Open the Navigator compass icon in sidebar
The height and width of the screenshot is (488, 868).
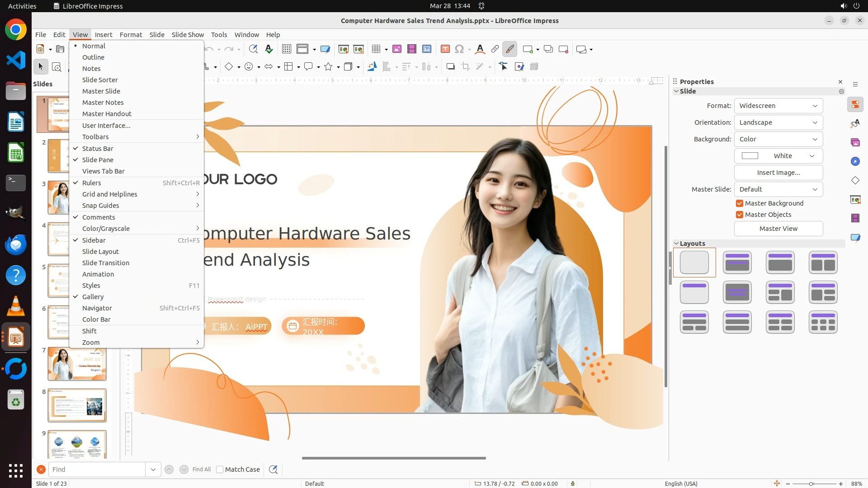click(855, 162)
